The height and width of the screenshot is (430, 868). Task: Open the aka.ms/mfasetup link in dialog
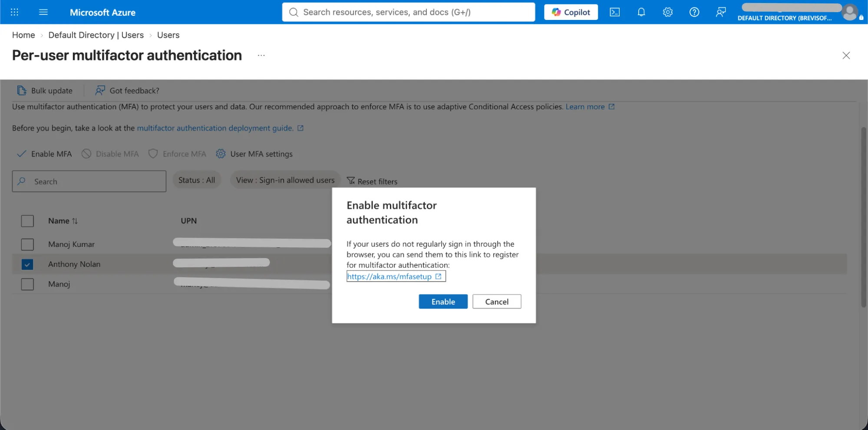[x=389, y=276]
